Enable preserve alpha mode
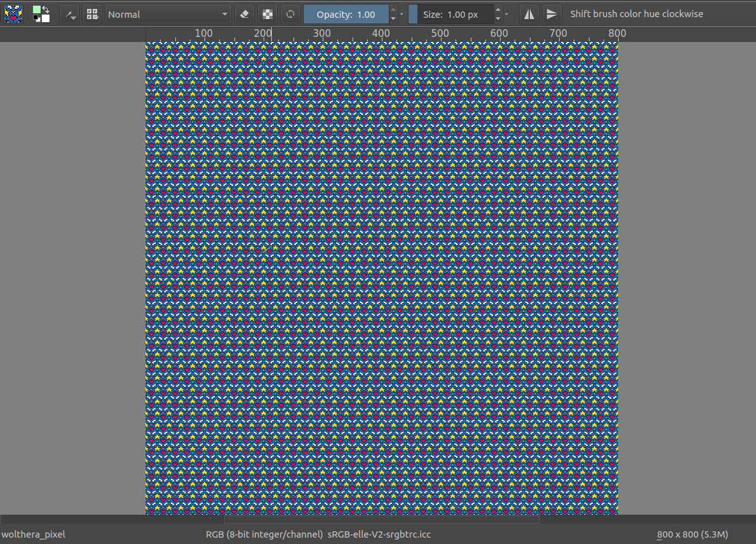756x544 pixels. click(267, 13)
